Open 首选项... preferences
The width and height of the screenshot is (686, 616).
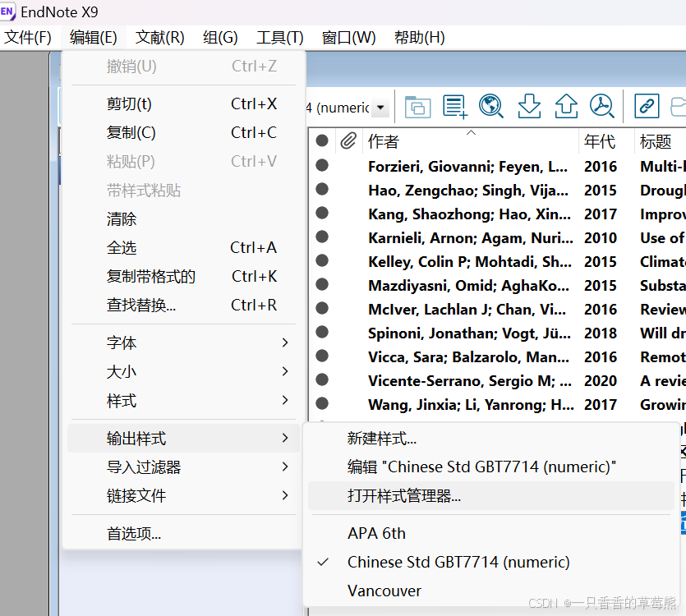[184, 533]
